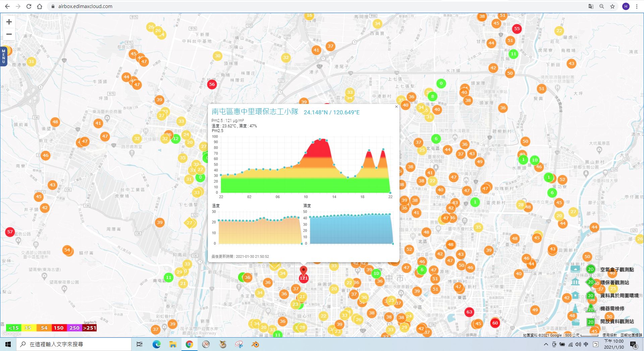The image size is (644, 351).
Task: Click the orange 54 color scale swatch
Action: [x=44, y=328]
